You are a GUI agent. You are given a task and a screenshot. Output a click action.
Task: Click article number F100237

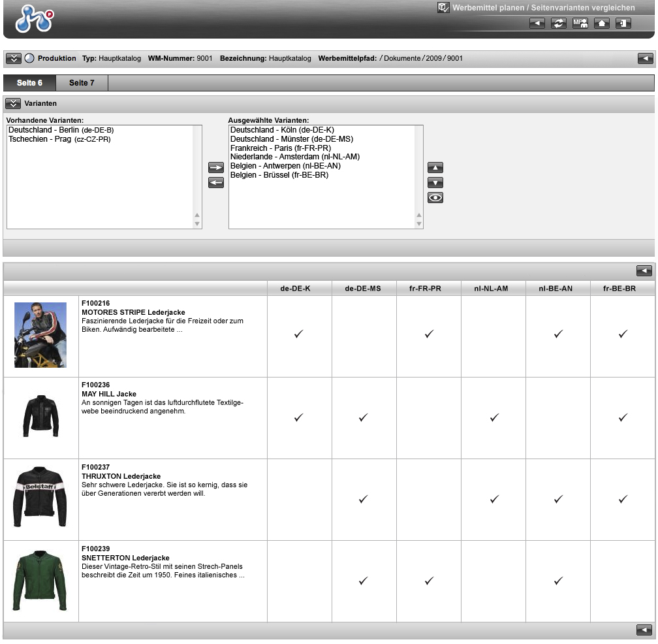96,467
